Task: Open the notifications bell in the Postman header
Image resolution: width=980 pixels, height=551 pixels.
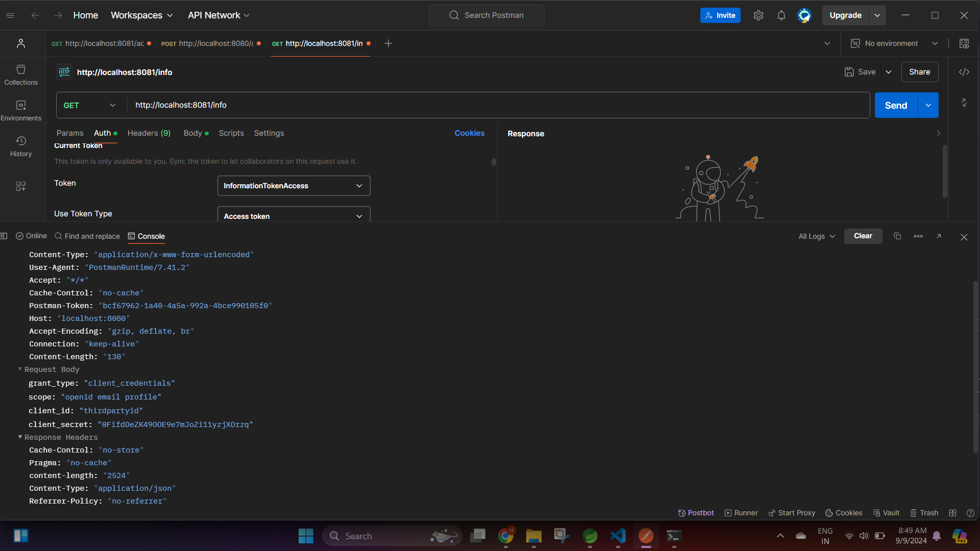Action: tap(781, 15)
